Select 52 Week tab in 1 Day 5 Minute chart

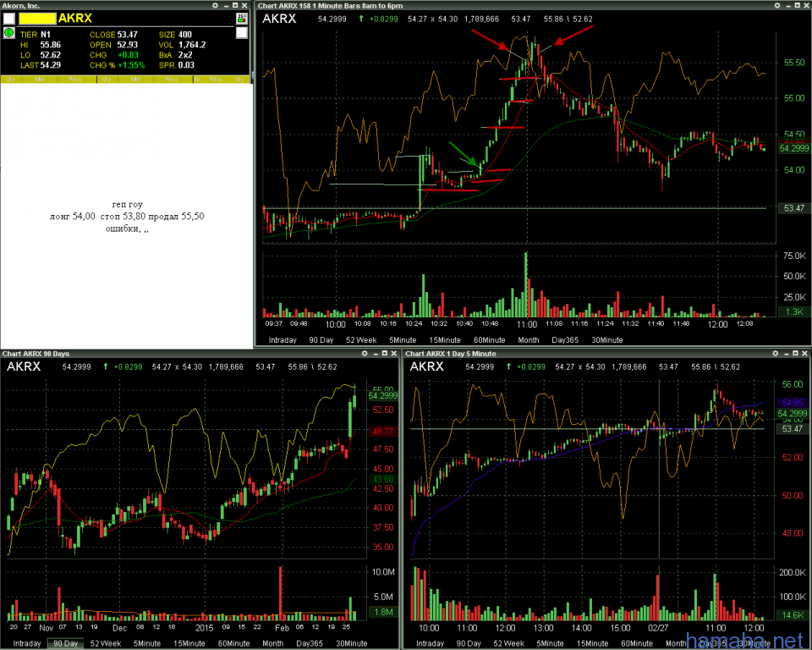508,643
